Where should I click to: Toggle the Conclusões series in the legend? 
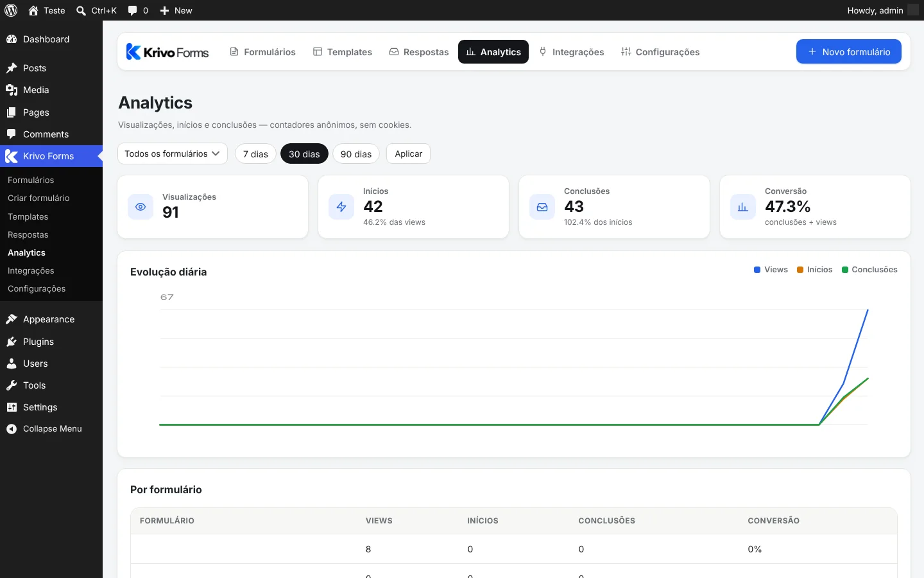point(869,270)
